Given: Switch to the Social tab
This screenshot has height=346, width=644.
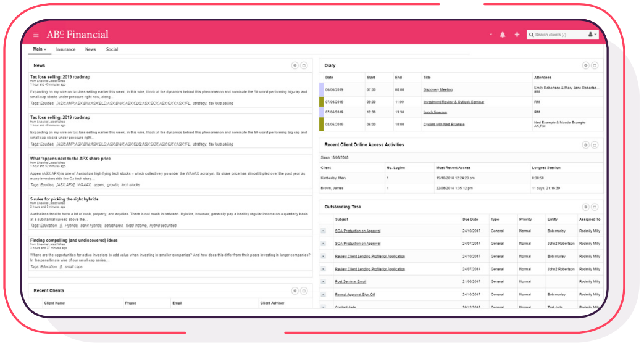Looking at the screenshot, I should (112, 49).
